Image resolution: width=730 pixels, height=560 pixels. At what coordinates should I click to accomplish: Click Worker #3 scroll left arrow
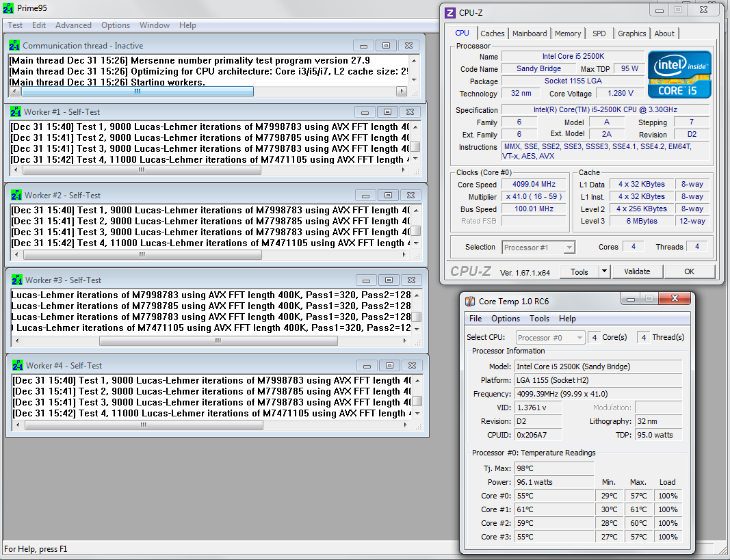point(16,341)
